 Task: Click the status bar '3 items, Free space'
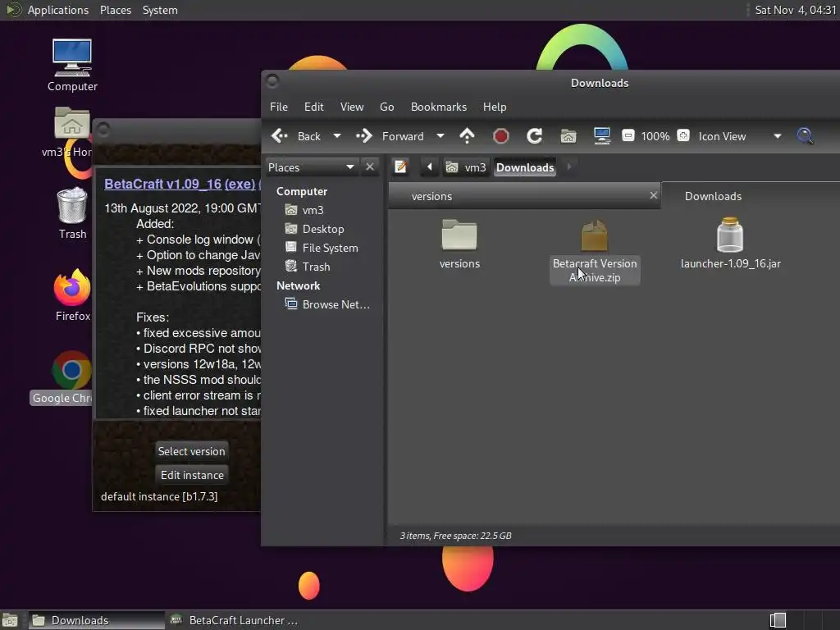pyautogui.click(x=455, y=536)
